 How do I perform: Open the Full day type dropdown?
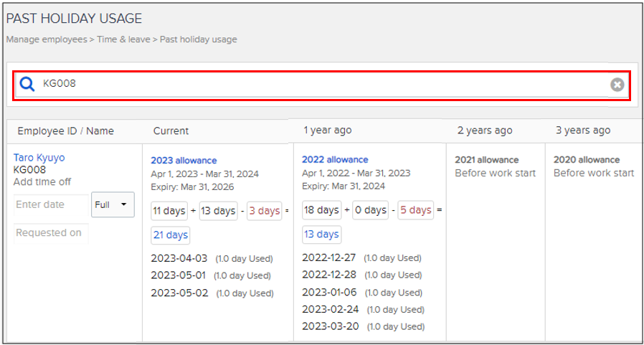tap(113, 205)
